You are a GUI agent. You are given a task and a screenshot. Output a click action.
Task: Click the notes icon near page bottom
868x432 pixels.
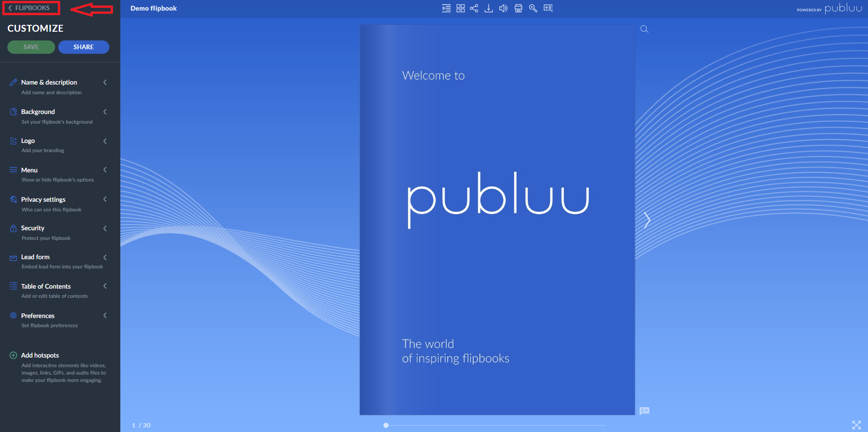(644, 410)
